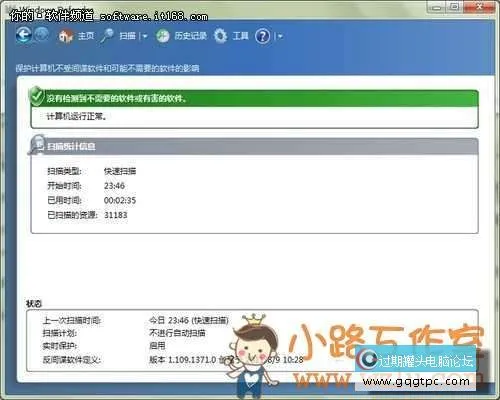This screenshot has width=500, height=400.
Task: Open the 主页 home house icon
Action: coord(66,36)
